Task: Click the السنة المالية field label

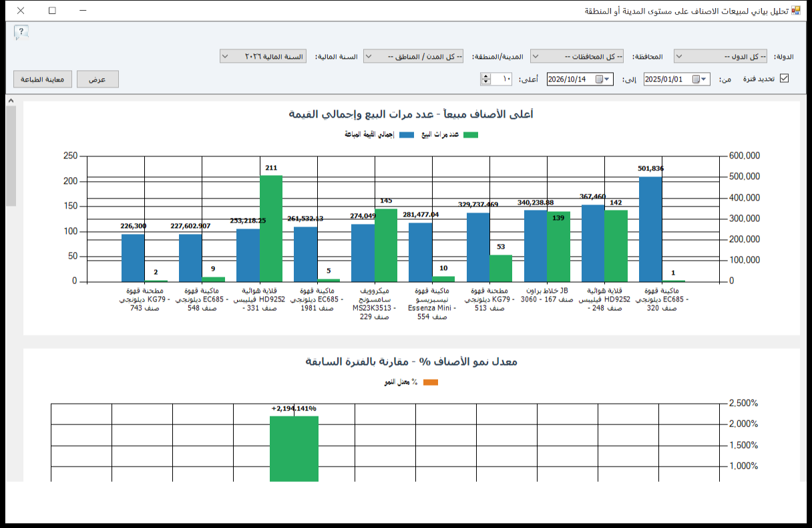Action: (x=336, y=57)
